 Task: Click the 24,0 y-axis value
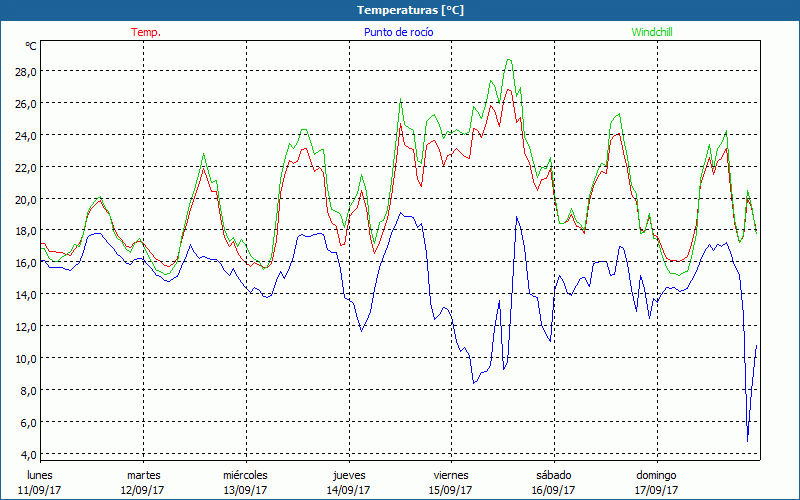[x=25, y=135]
